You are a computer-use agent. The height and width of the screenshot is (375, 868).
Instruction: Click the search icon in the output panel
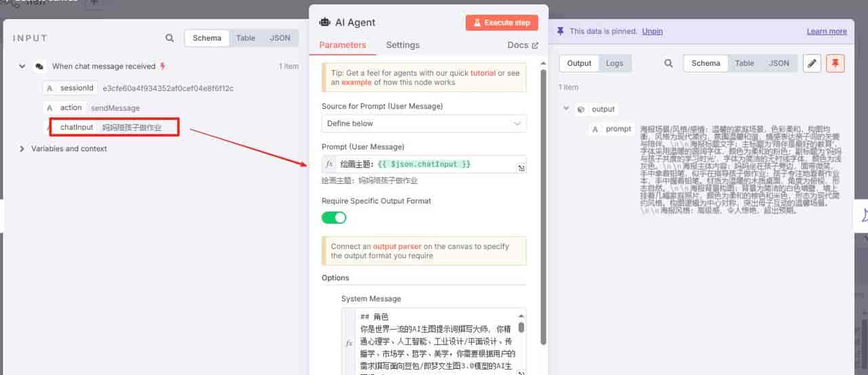pos(669,63)
